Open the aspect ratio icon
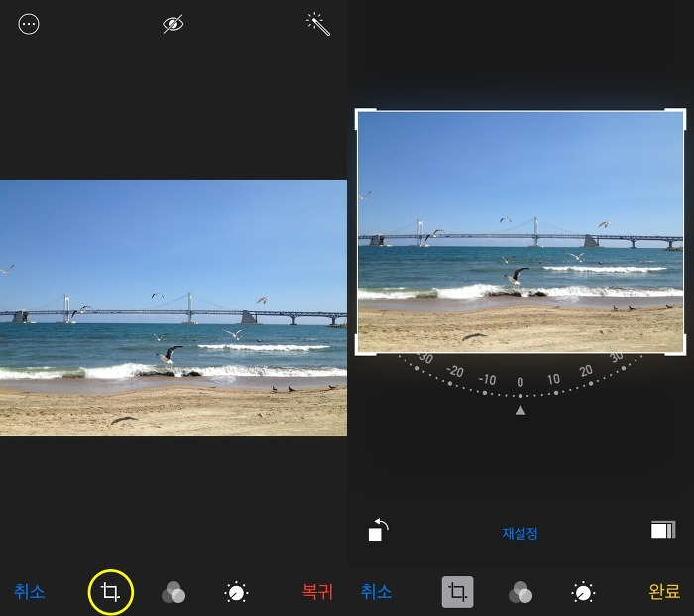 (663, 530)
